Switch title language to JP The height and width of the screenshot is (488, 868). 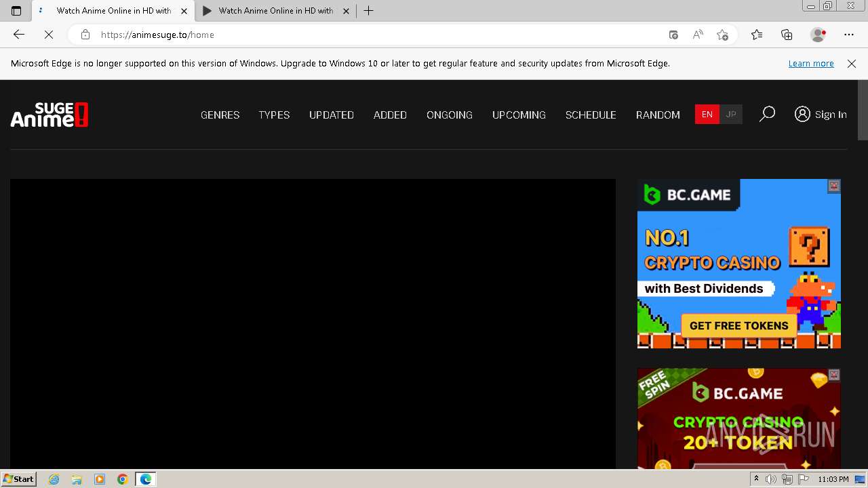point(731,115)
